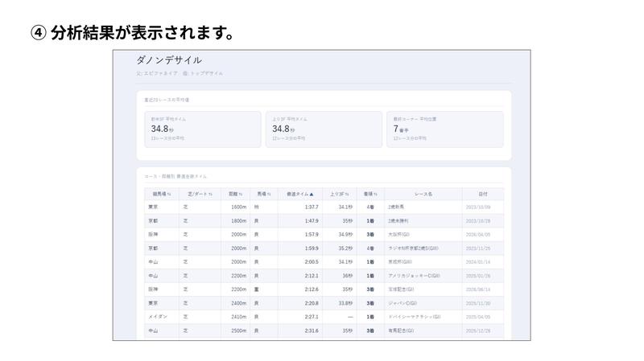Open the 宝塚記念(GI) race name
Screen dimensions: 644x361
[x=401, y=289]
